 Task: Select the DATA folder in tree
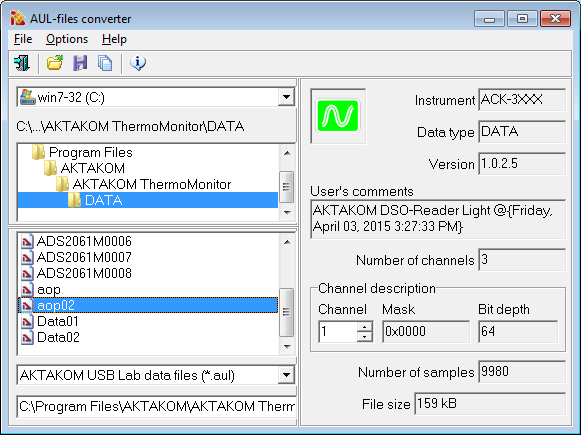pos(148,200)
